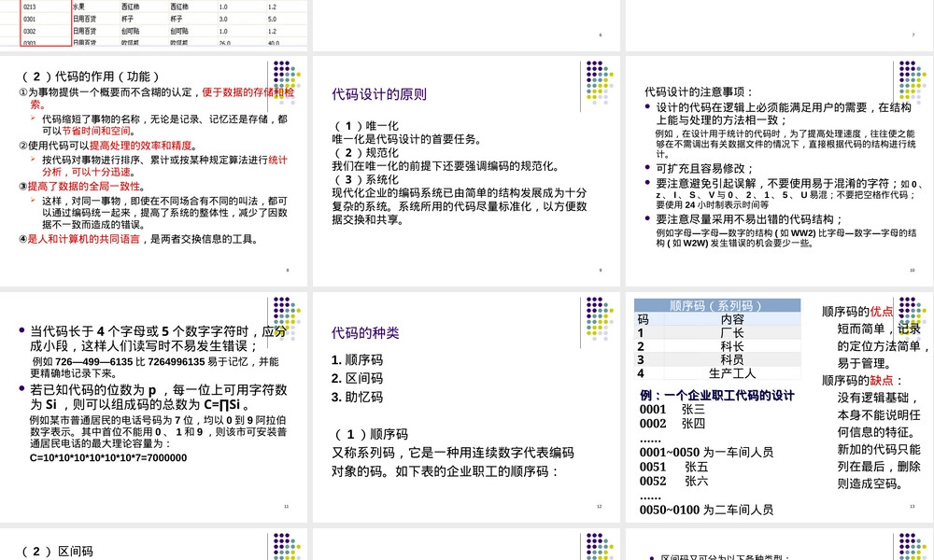
Task: Click table cell 0213
Action: point(30,7)
